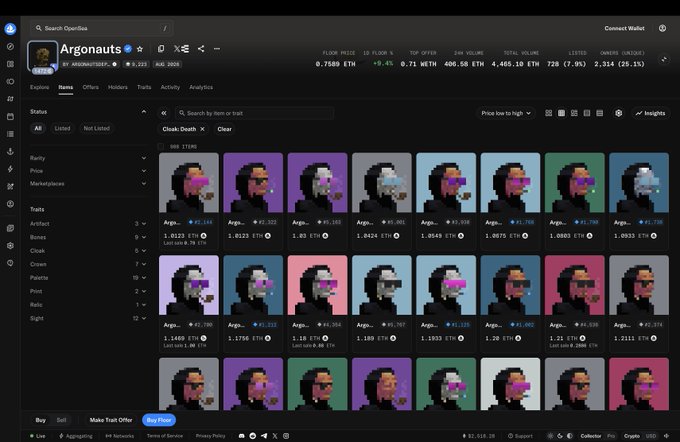
Task: Switch to the large grid view
Action: (549, 113)
